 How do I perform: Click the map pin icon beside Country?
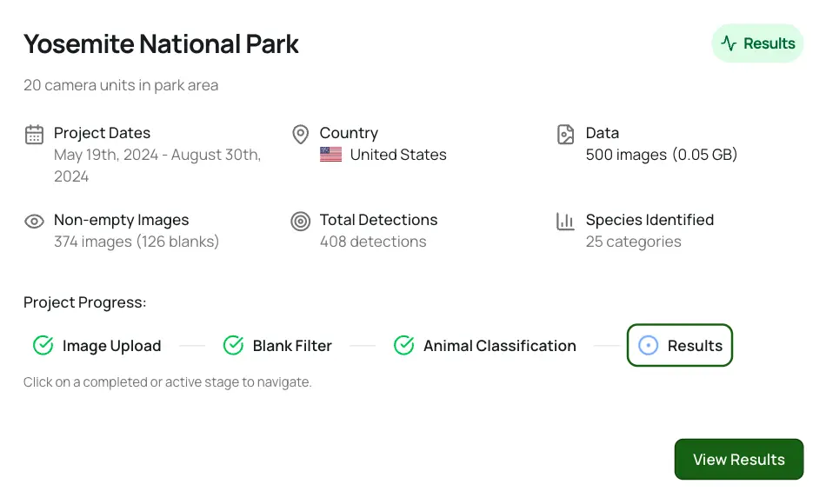[x=300, y=134]
